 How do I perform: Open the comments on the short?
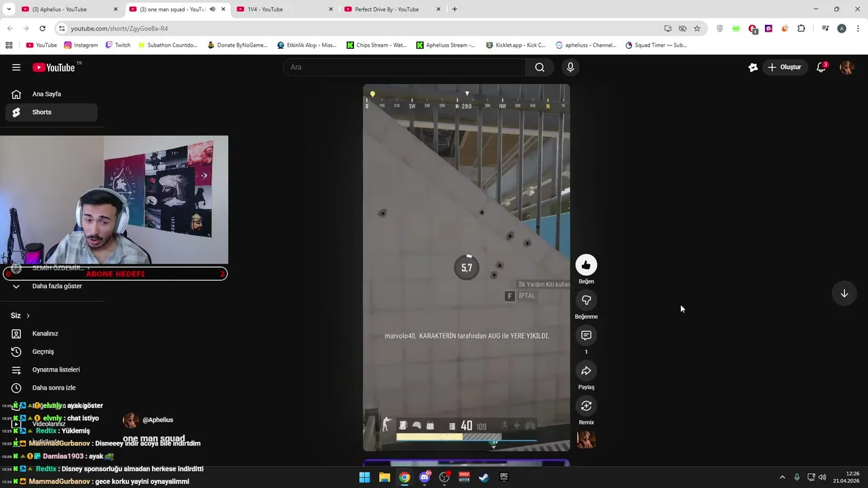586,335
